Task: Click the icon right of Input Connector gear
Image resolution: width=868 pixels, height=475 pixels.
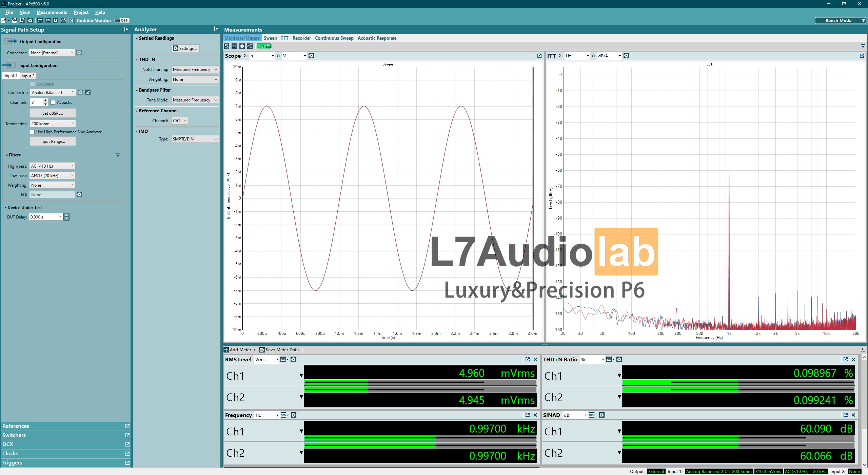Action: pyautogui.click(x=88, y=92)
